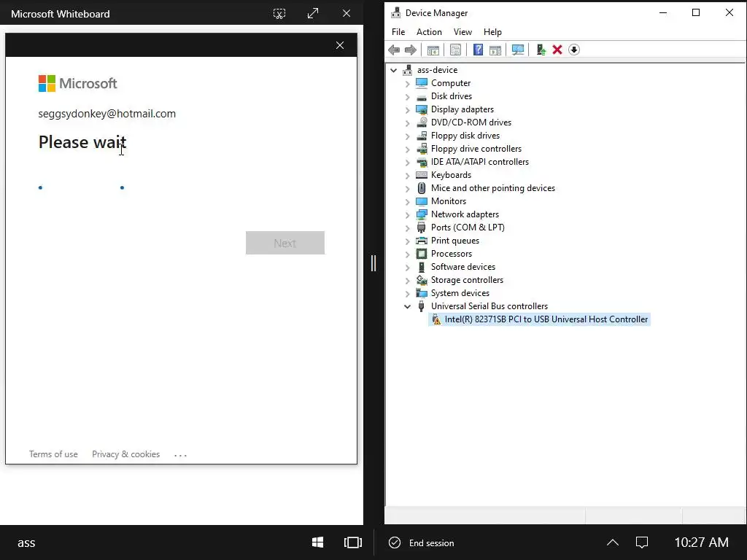Viewport: 747px width, 560px height.
Task: Click the Whiteboard expand arrows icon
Action: 313,14
